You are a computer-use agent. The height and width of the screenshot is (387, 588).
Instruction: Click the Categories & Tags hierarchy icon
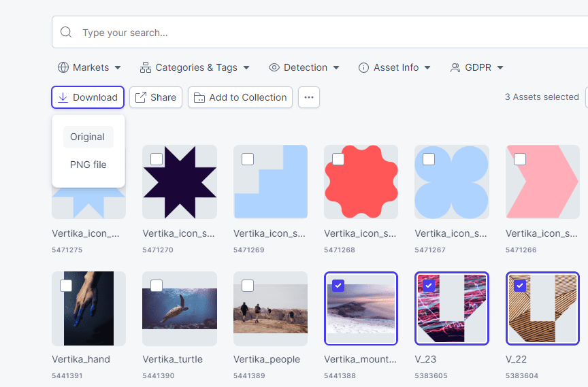point(146,67)
